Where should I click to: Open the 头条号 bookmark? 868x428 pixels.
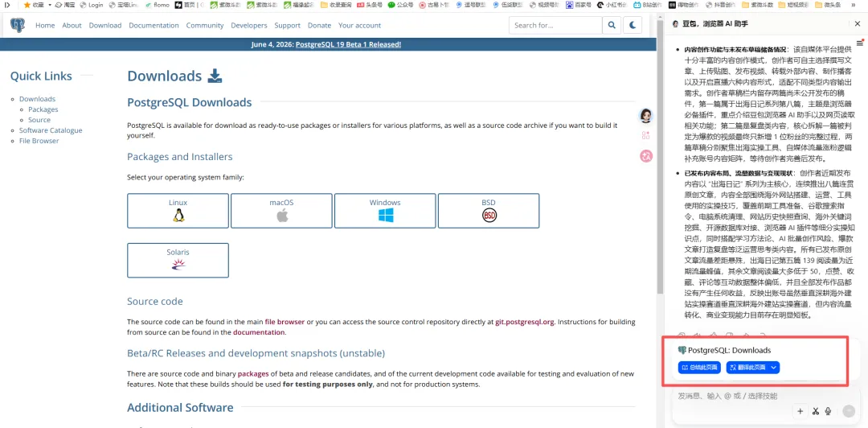pyautogui.click(x=369, y=5)
